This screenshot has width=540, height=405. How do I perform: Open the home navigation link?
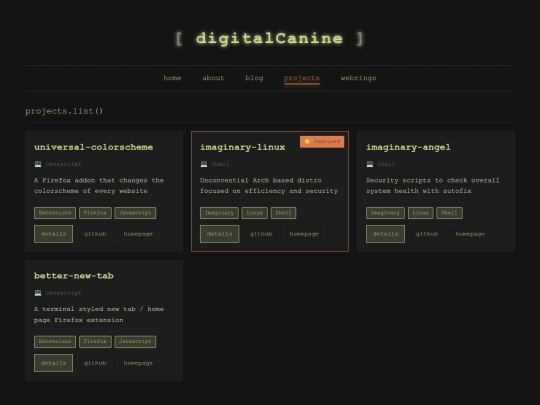pos(172,78)
